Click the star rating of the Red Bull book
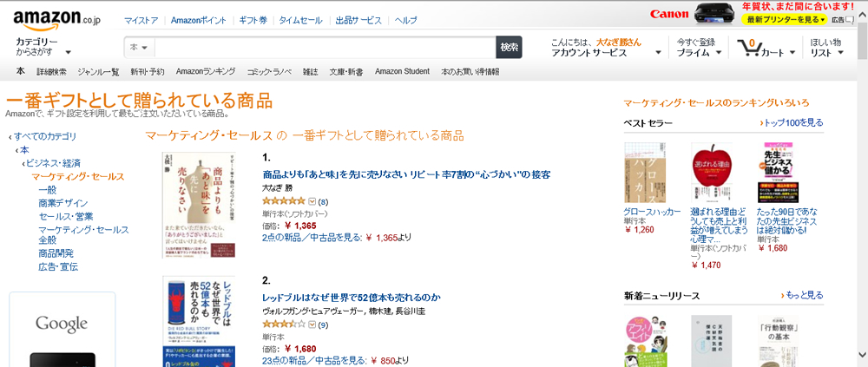The image size is (868, 367). [284, 324]
